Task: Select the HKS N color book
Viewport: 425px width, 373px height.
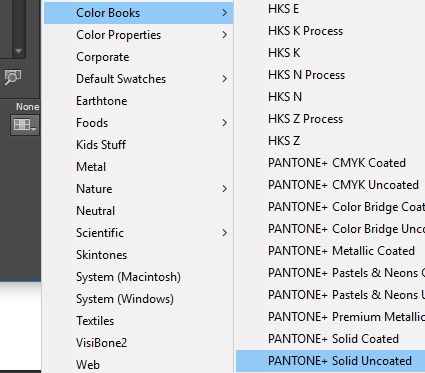Action: (330, 97)
